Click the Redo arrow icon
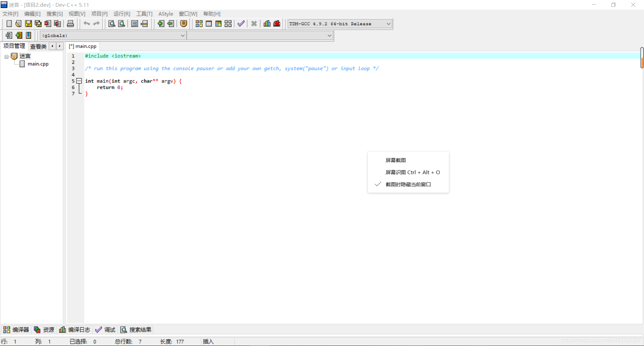The width and height of the screenshot is (644, 346). click(96, 23)
